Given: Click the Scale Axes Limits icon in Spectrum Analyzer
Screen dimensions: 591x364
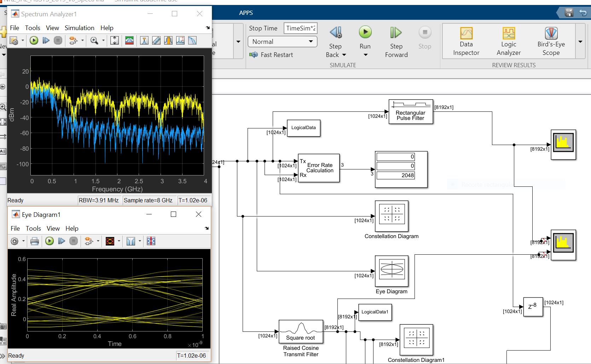Looking at the screenshot, I should 115,41.
